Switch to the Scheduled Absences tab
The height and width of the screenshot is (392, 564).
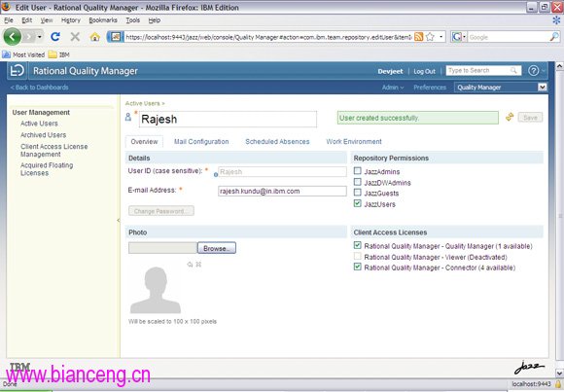tap(277, 142)
